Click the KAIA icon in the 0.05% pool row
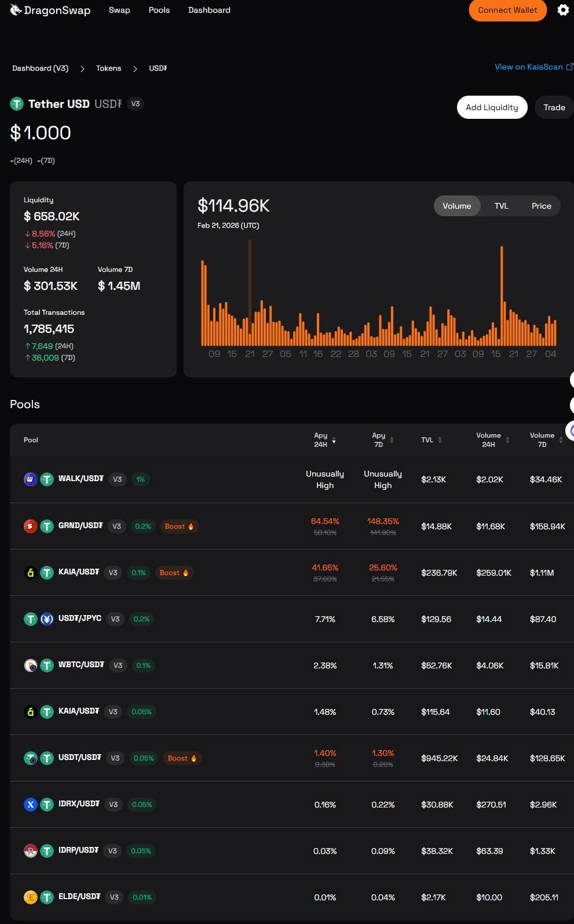The width and height of the screenshot is (574, 924). (31, 712)
